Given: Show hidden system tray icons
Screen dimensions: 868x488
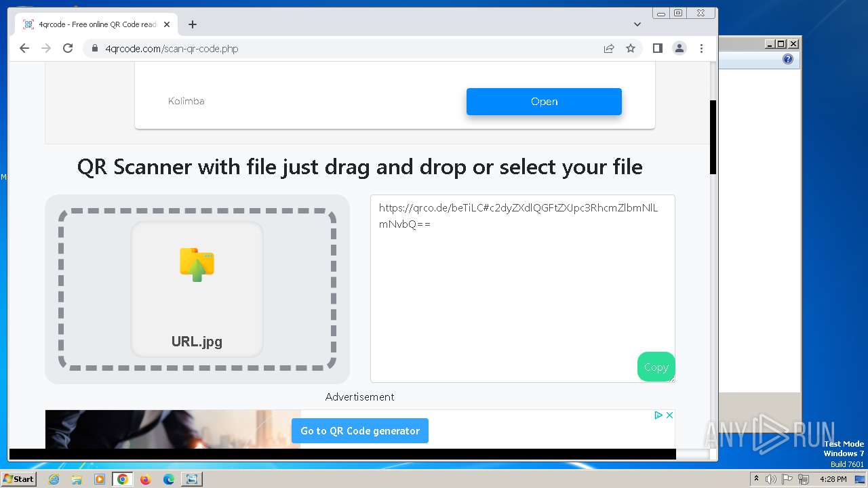Looking at the screenshot, I should 756,479.
